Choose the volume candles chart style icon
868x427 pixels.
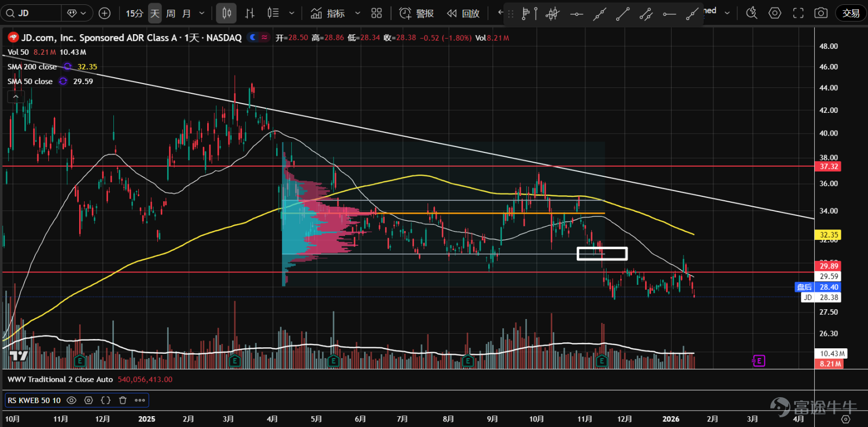273,13
